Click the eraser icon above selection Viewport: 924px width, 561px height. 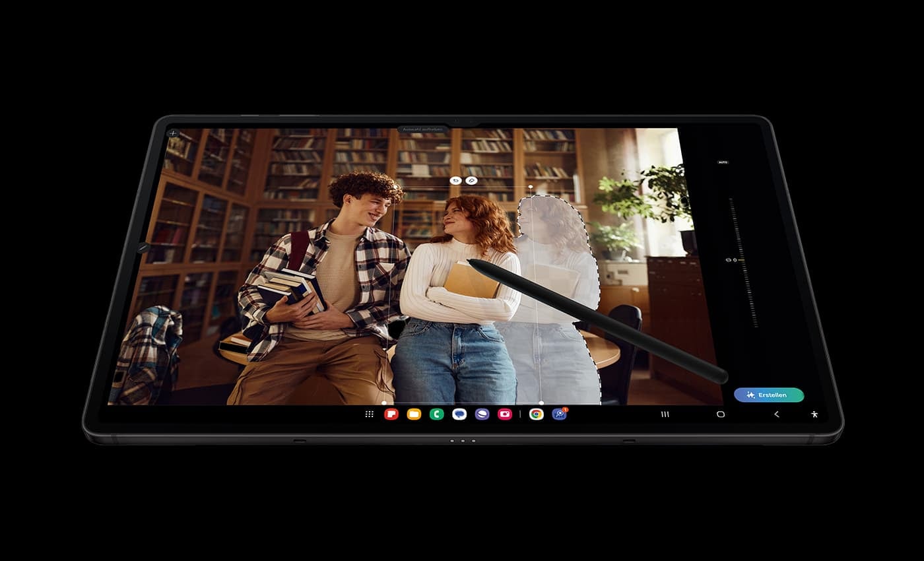471,180
